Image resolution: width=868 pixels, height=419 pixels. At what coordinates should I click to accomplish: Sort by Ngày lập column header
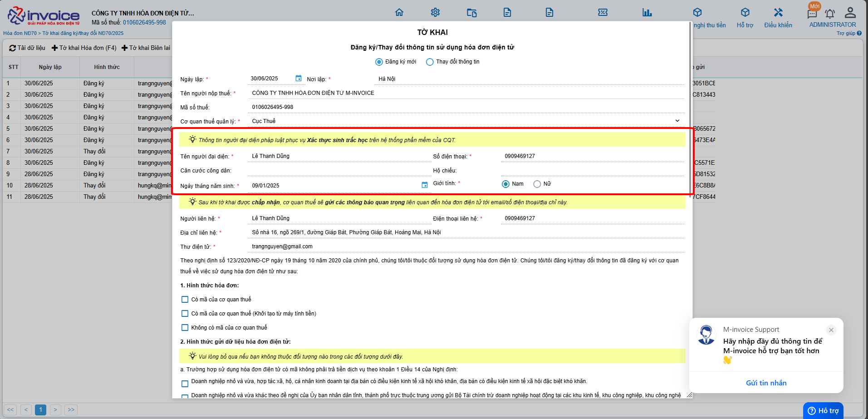pos(50,67)
